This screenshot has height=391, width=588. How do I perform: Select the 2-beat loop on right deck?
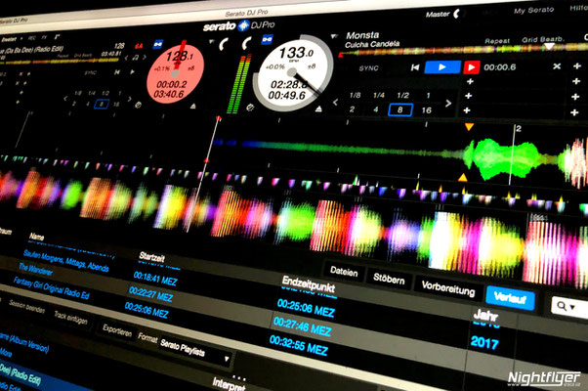(x=353, y=109)
